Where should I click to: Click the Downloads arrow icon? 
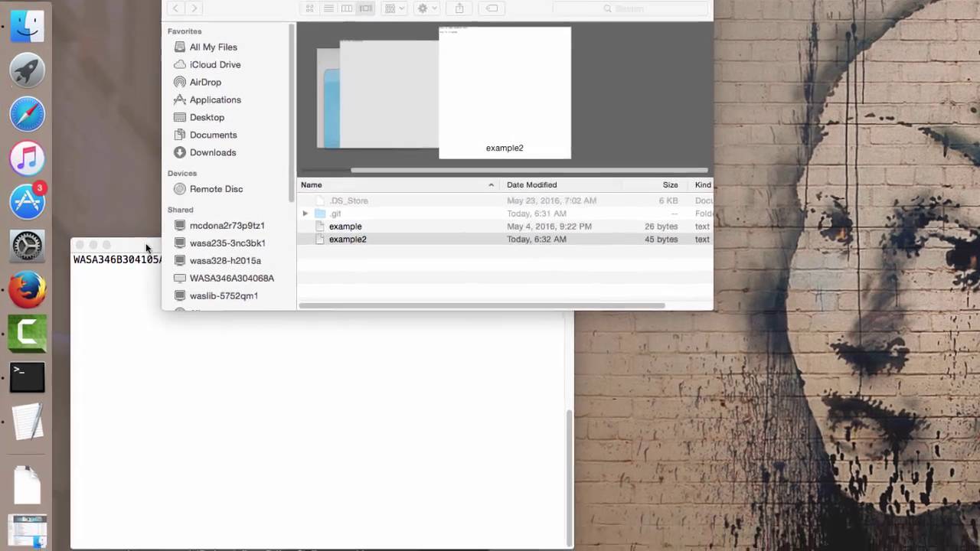point(180,152)
